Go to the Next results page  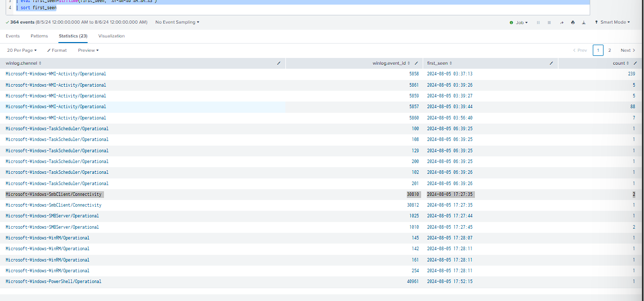point(628,50)
